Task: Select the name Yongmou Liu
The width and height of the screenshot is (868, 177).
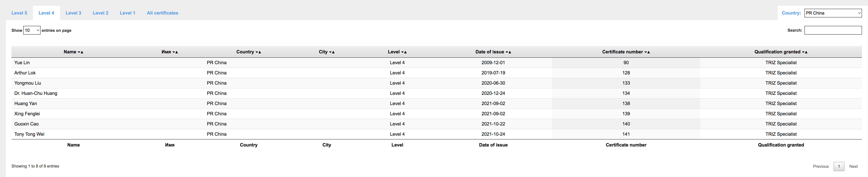Action: [x=28, y=83]
